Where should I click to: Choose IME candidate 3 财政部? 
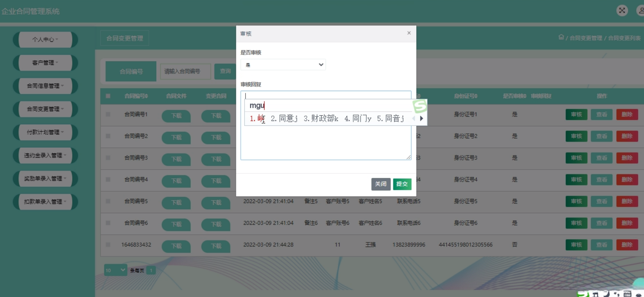point(321,119)
